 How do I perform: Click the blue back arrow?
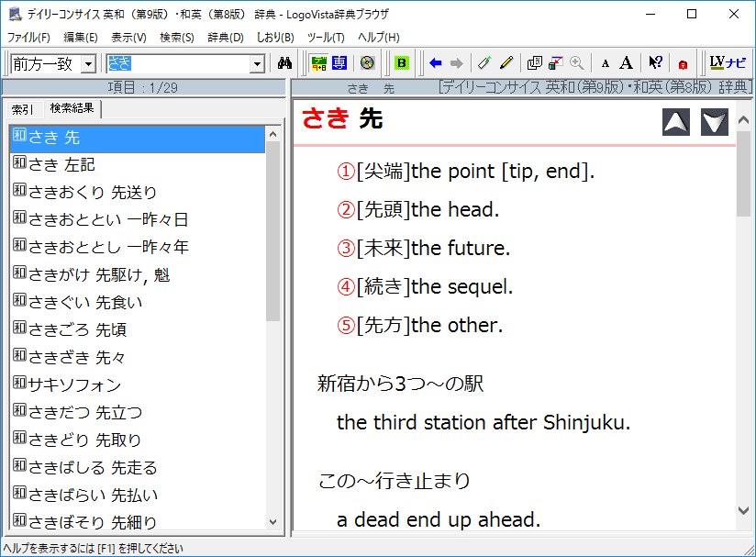click(436, 63)
